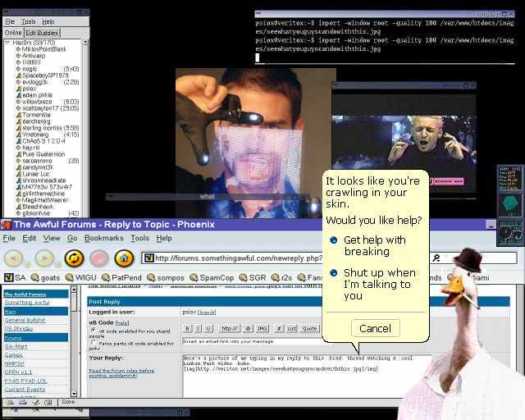This screenshot has width=525, height=420.
Task: Click the site favicon in the address bar
Action: pos(148,258)
